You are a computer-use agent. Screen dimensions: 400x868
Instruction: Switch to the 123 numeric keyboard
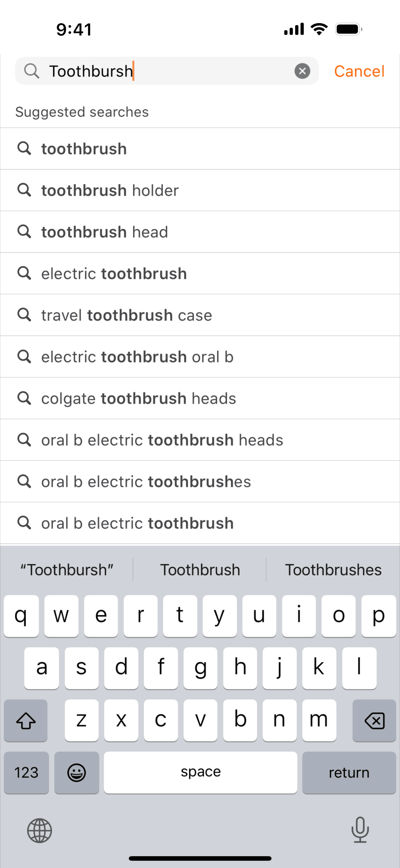point(26,773)
